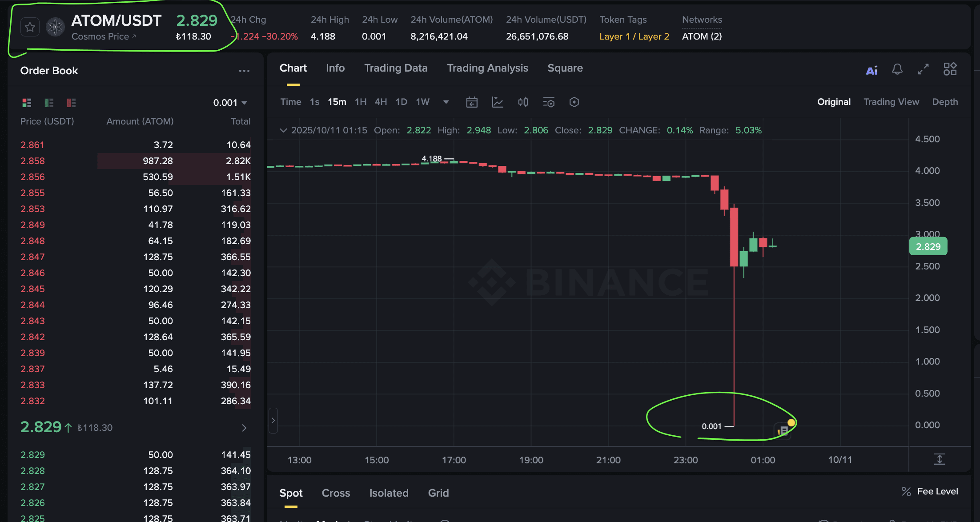Image resolution: width=980 pixels, height=522 pixels.
Task: Open the calendar date picker on chart toolbar
Action: [x=472, y=102]
